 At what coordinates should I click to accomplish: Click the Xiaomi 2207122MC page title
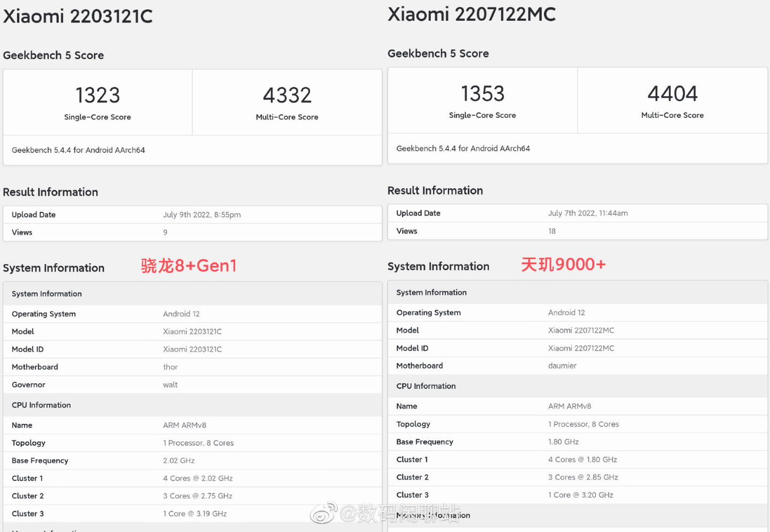(471, 15)
